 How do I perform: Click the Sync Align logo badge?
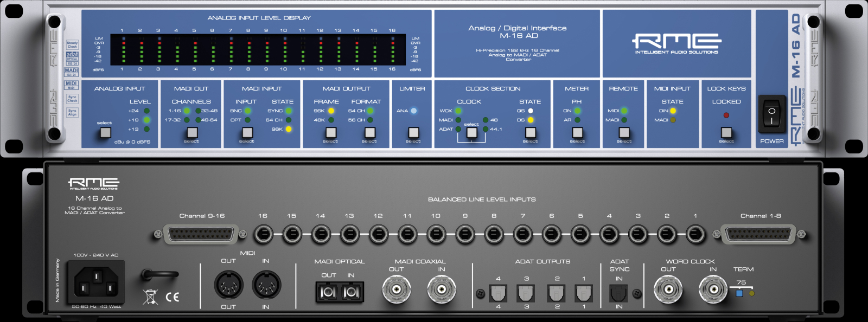72,112
